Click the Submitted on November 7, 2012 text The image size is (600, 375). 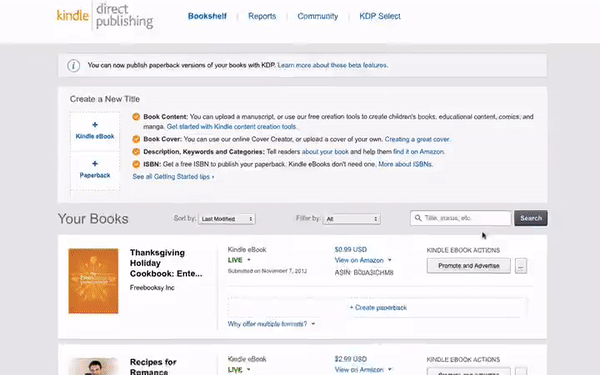click(267, 271)
